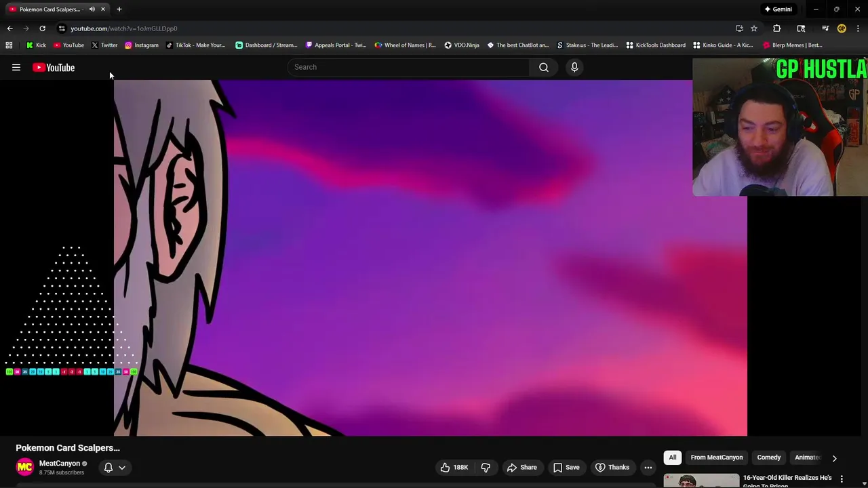Screen dimensions: 868x488
Task: Open more actions ellipsis menu
Action: (648, 467)
